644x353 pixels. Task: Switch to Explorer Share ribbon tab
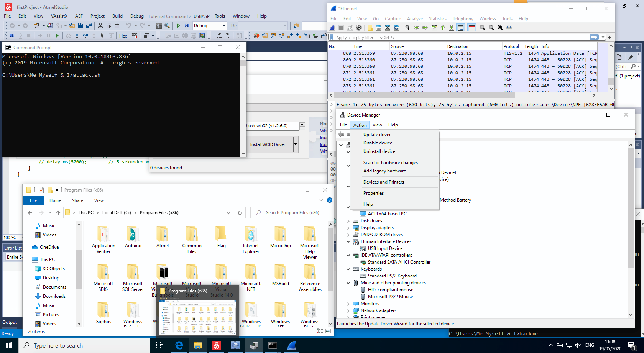tap(77, 200)
